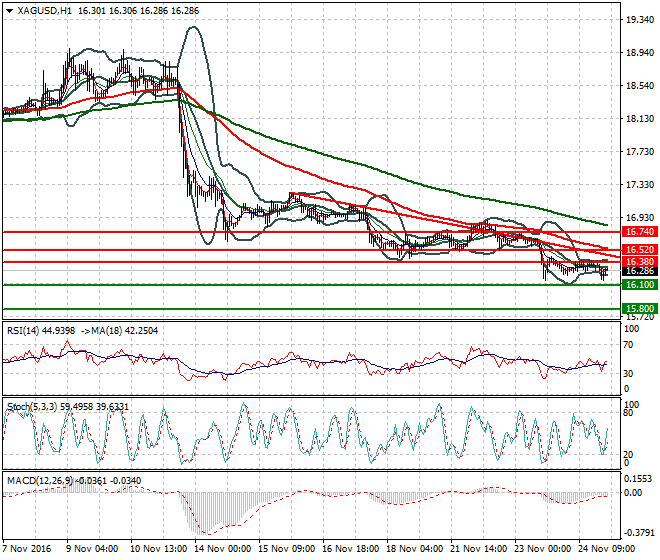
Task: Click the 16.380 red price level label
Action: click(639, 261)
